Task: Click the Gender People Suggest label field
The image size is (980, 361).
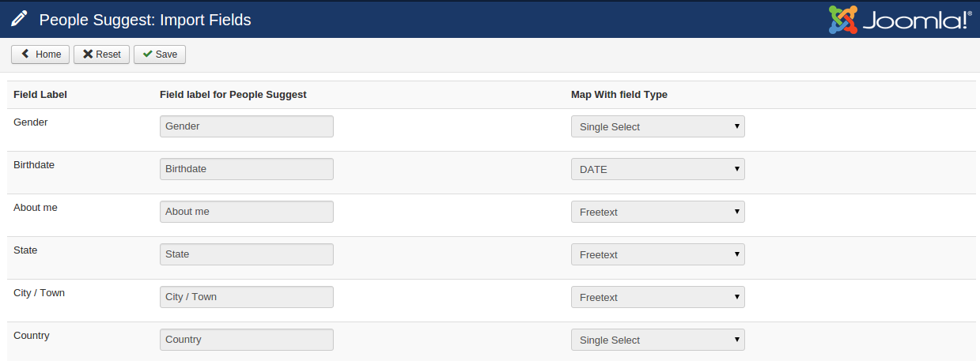Action: coord(246,126)
